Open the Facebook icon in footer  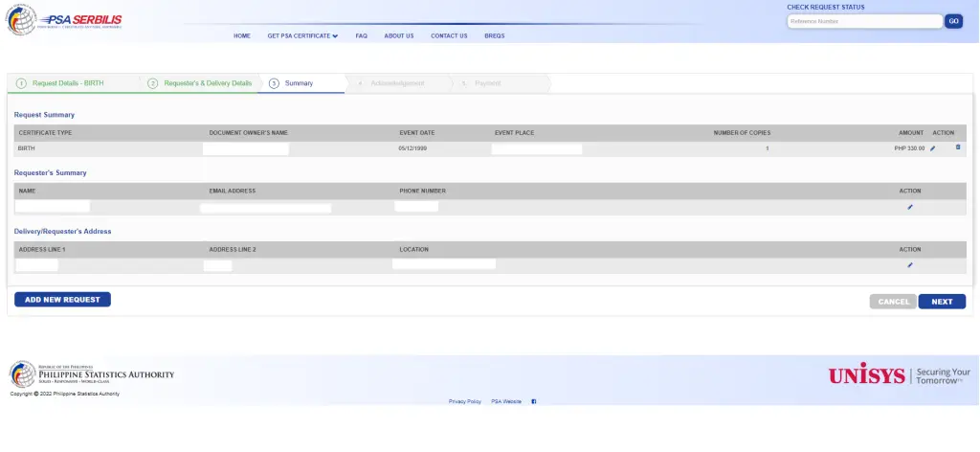(x=534, y=401)
